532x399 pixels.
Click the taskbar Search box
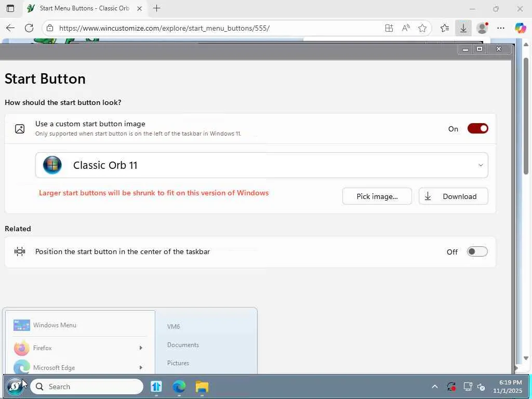pos(87,387)
